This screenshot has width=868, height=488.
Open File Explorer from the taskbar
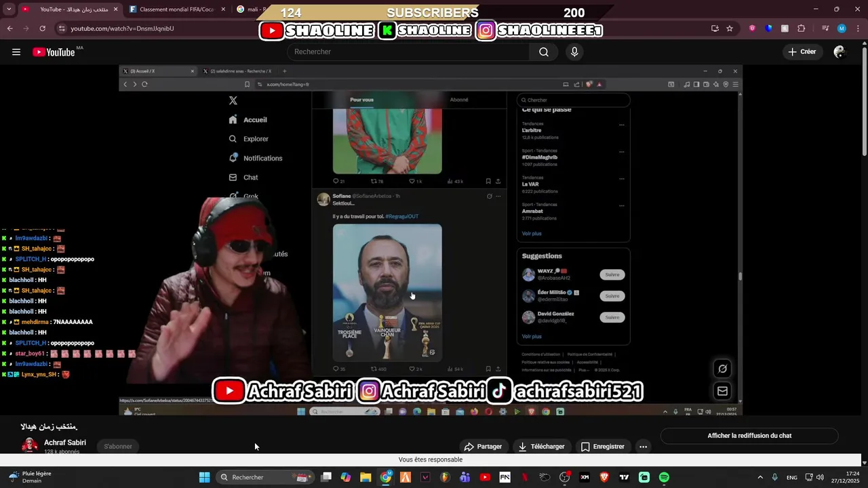point(366,477)
